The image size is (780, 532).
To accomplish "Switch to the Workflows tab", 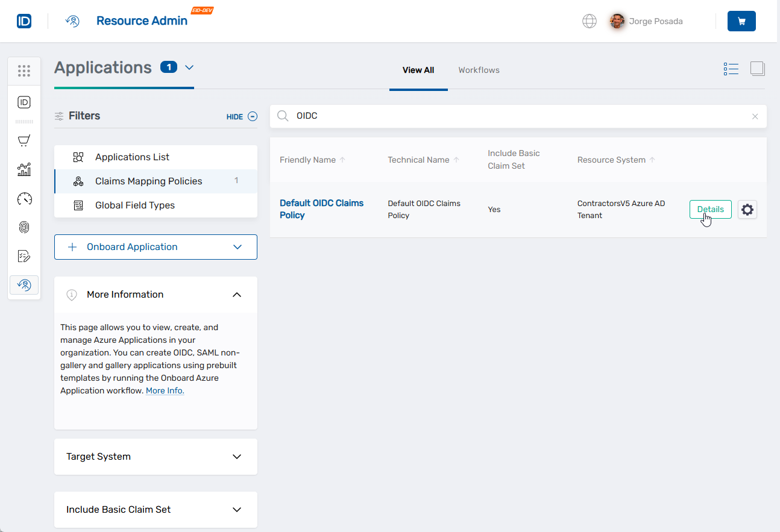I will click(479, 70).
